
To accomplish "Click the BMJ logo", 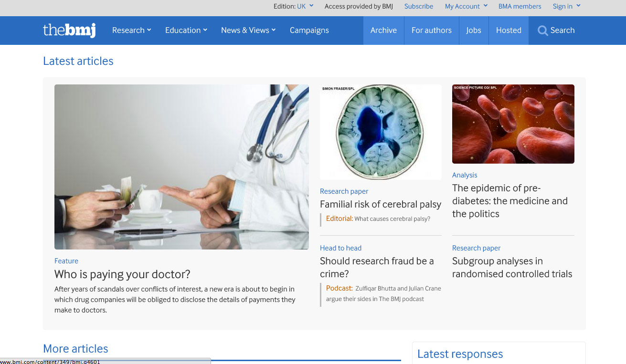I will (x=69, y=30).
